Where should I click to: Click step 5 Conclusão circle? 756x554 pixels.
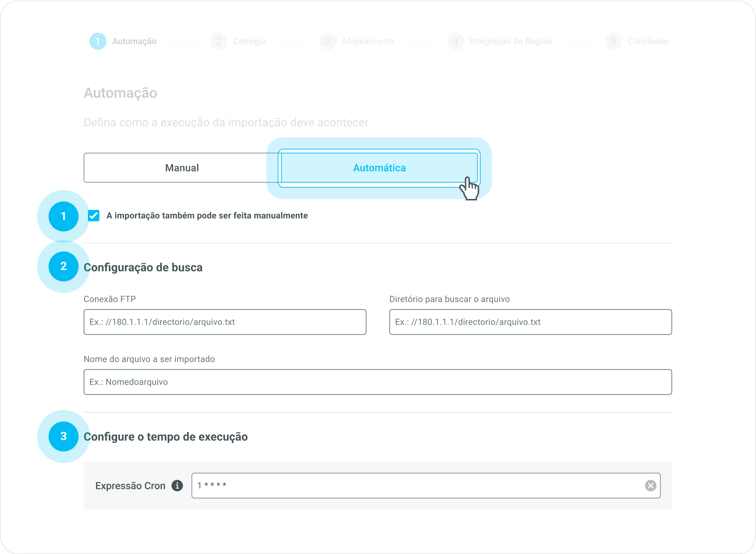tap(613, 41)
